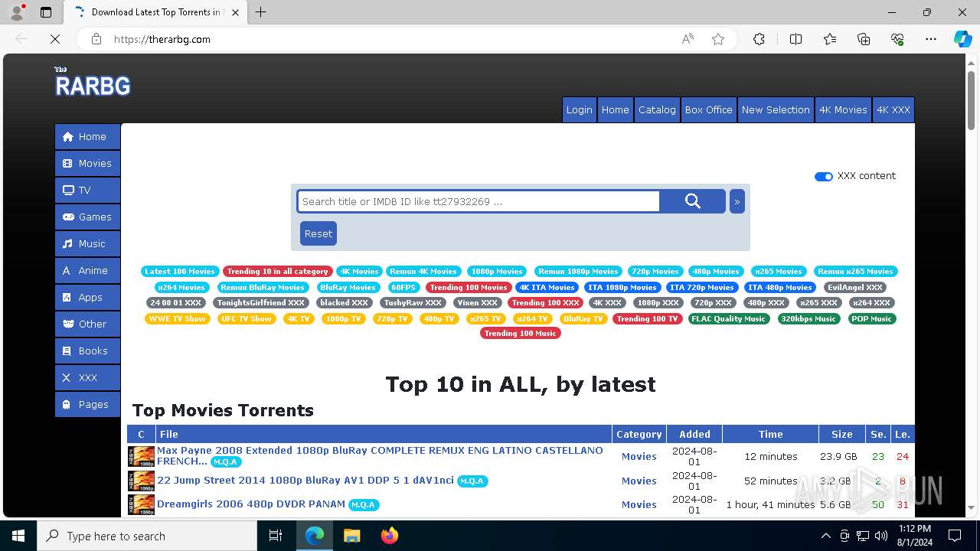Open a new browser tab

pyautogui.click(x=260, y=12)
